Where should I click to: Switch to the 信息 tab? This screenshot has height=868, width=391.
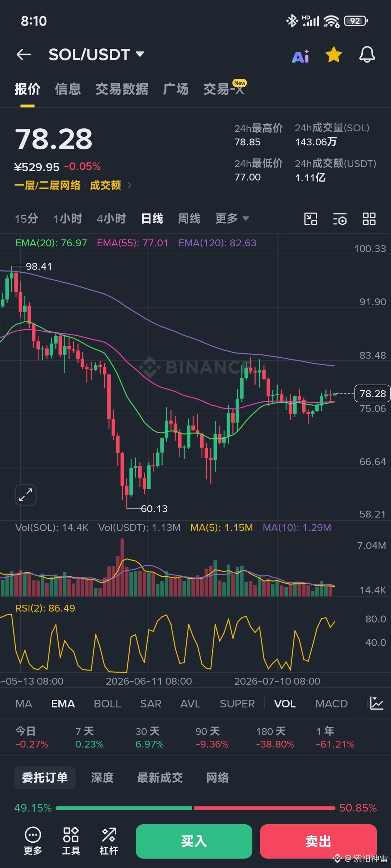point(68,89)
